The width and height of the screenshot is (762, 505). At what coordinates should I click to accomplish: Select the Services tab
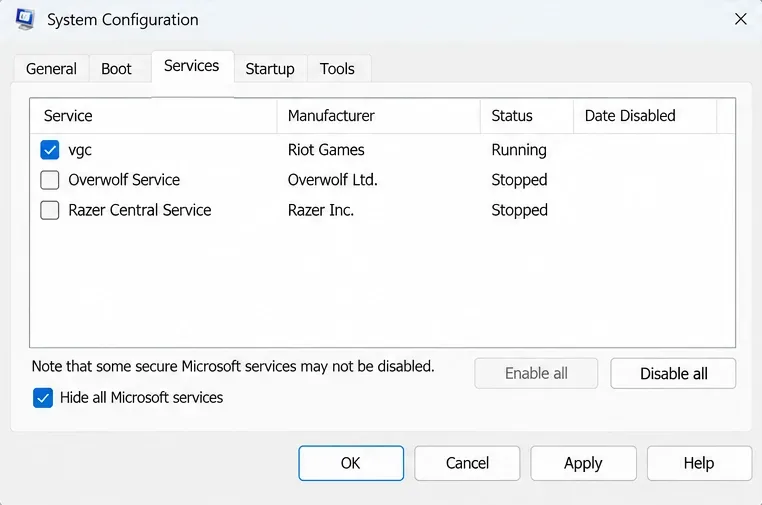click(x=192, y=66)
